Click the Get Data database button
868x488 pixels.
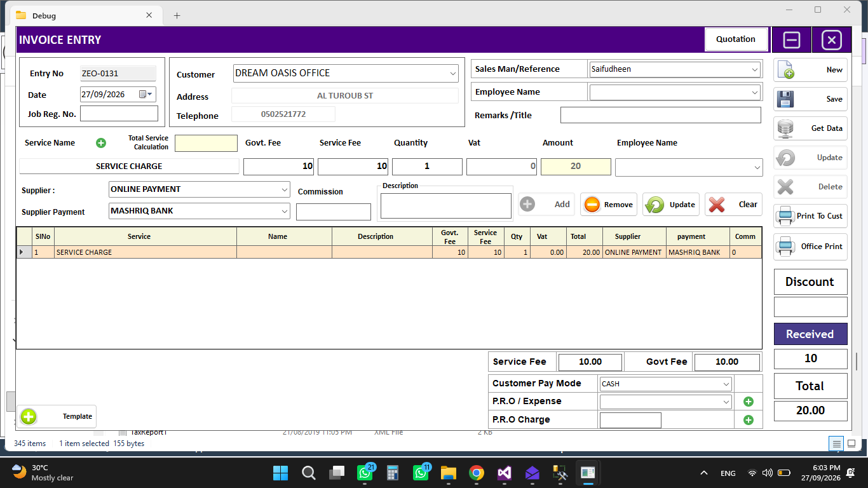click(x=810, y=128)
